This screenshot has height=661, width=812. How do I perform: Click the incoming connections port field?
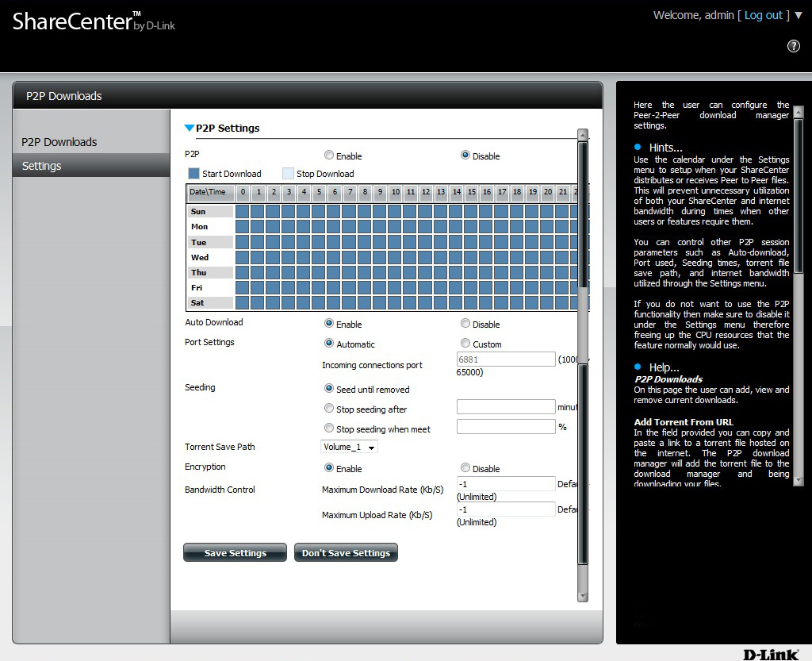tap(506, 359)
